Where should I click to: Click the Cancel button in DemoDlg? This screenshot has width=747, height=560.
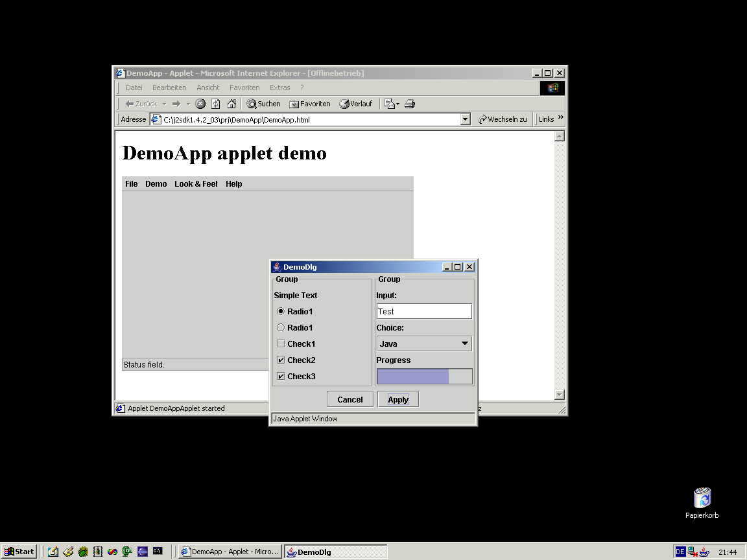pos(350,399)
